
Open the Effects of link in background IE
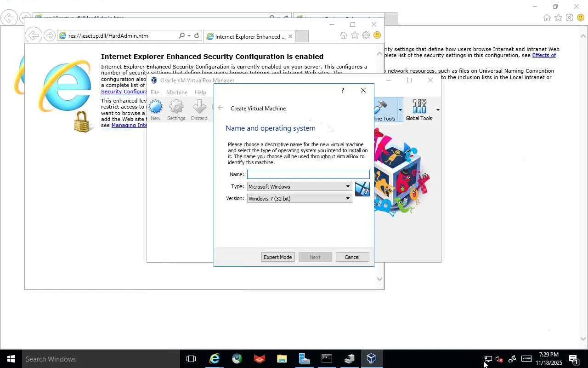(x=544, y=55)
